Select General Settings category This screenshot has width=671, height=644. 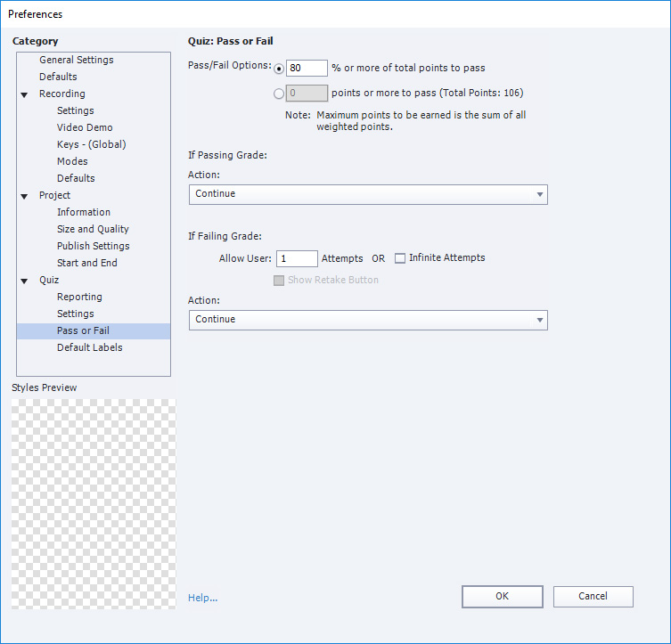click(77, 60)
